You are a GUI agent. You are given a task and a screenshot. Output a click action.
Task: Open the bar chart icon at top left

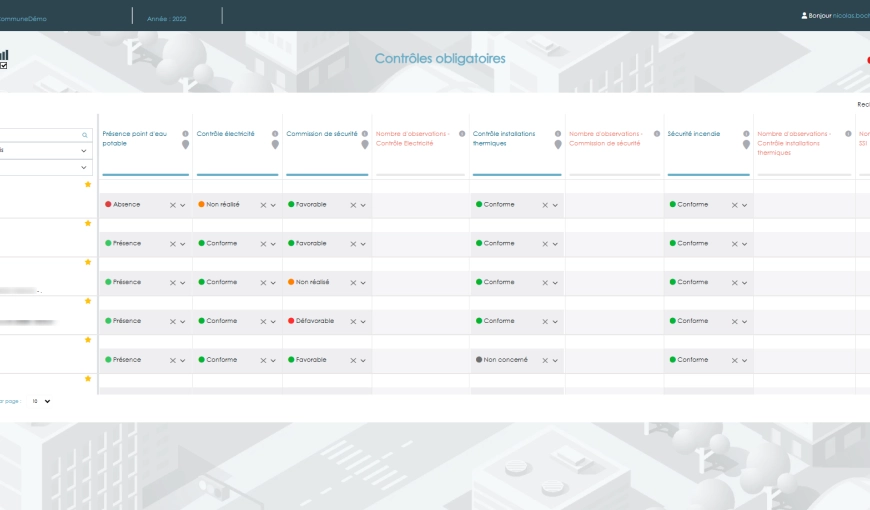click(4, 54)
